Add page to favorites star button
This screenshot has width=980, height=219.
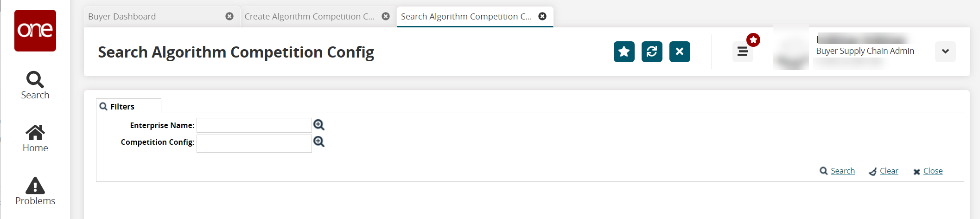[x=624, y=52]
